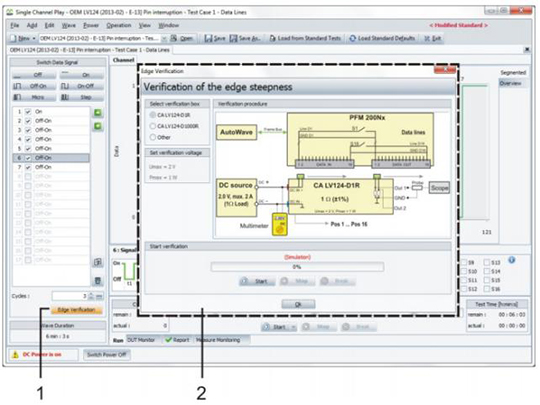This screenshot has width=540, height=405.
Task: Open the File menu
Action: click(14, 25)
